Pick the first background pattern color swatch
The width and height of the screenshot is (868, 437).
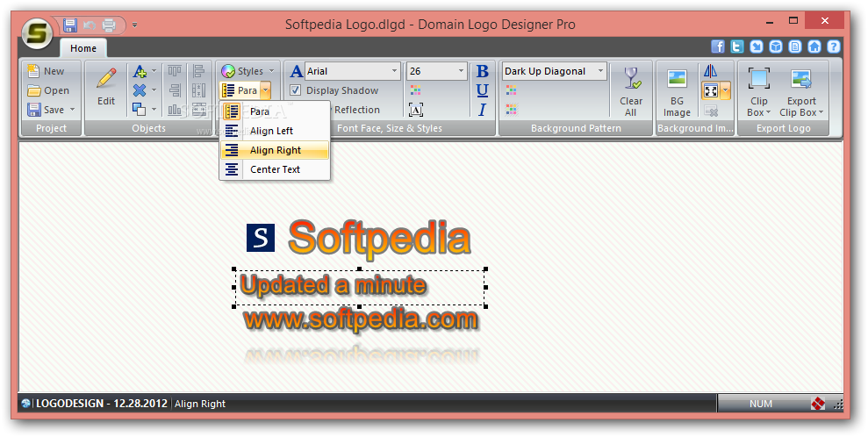(511, 90)
